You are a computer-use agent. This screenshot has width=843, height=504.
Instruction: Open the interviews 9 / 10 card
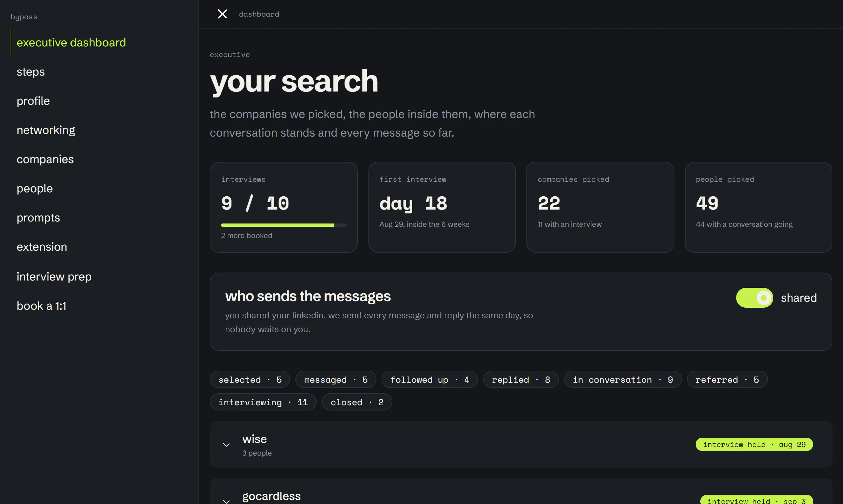pos(283,207)
